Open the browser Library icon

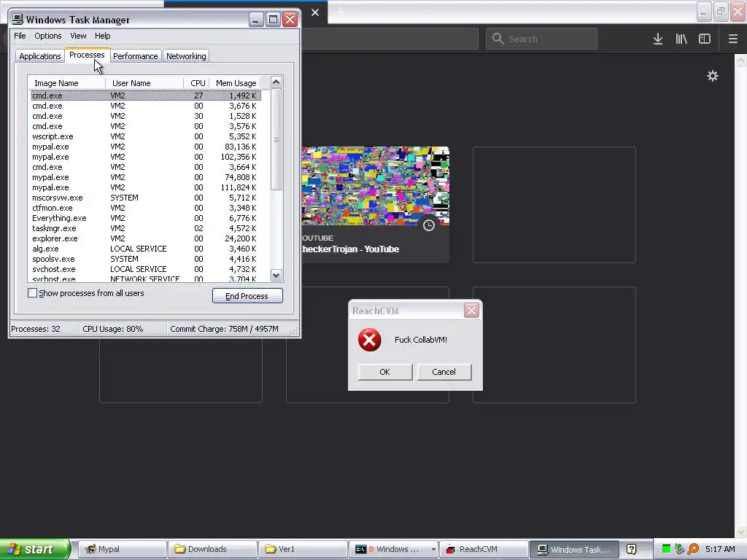tap(681, 39)
